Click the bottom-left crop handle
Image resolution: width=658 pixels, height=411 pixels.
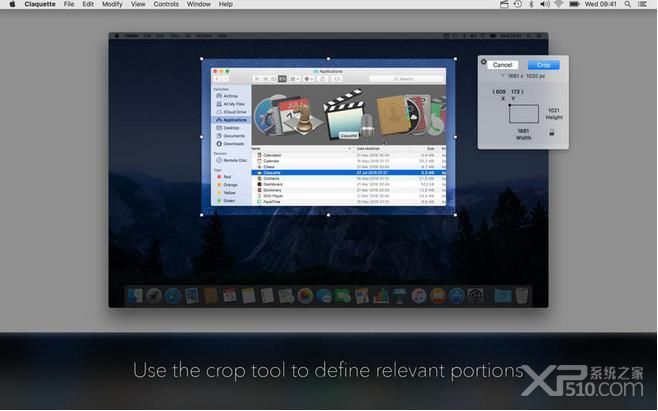pyautogui.click(x=202, y=215)
